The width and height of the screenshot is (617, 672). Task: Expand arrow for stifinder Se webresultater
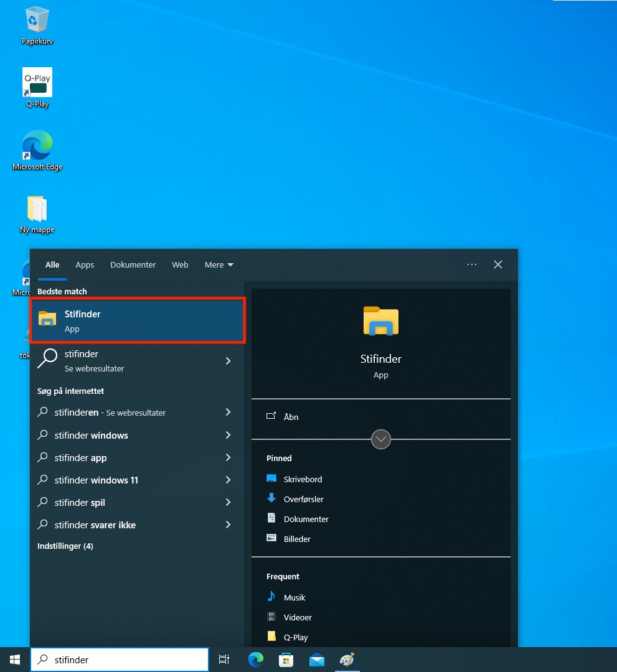click(228, 361)
